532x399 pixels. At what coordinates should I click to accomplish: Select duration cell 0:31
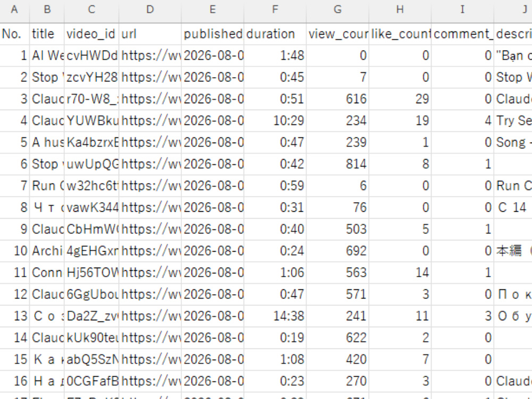click(275, 207)
